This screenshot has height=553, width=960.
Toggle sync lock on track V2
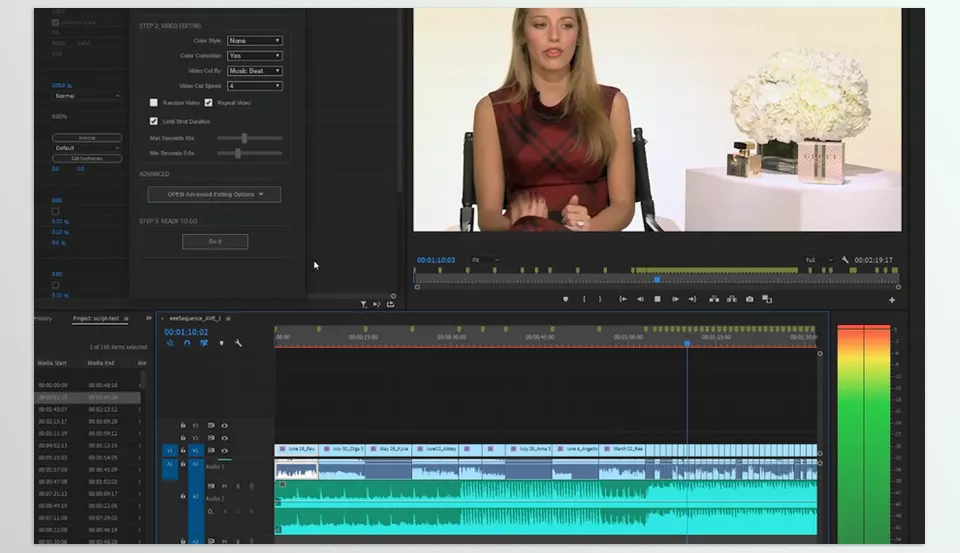(x=211, y=438)
